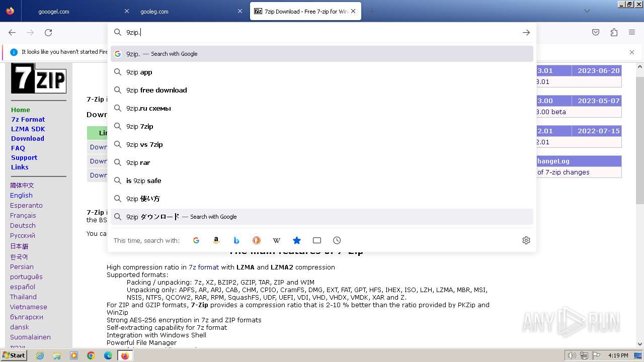Open the LZMA SDK link
The width and height of the screenshot is (644, 362).
pos(28,129)
